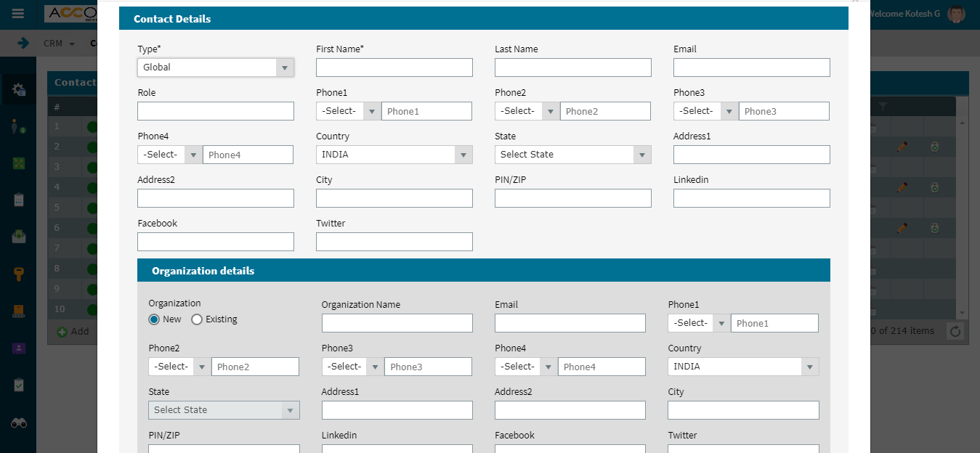This screenshot has width=980, height=453.
Task: Open the gear settings icon in sidebar
Action: pyautogui.click(x=19, y=90)
